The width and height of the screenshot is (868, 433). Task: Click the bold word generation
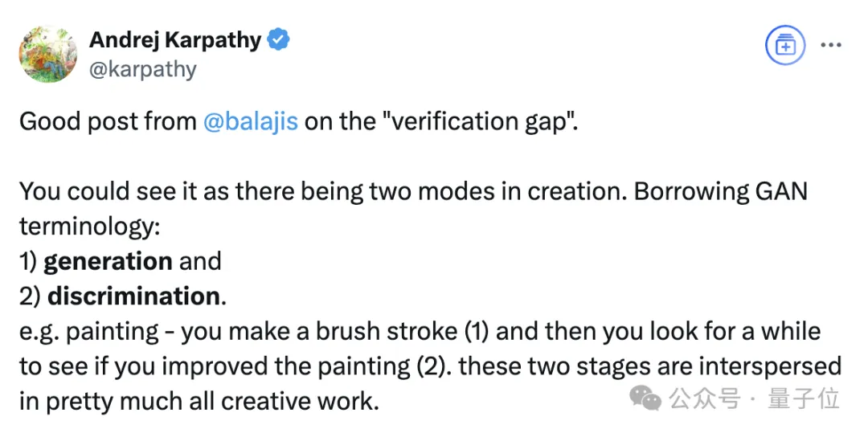pos(108,261)
